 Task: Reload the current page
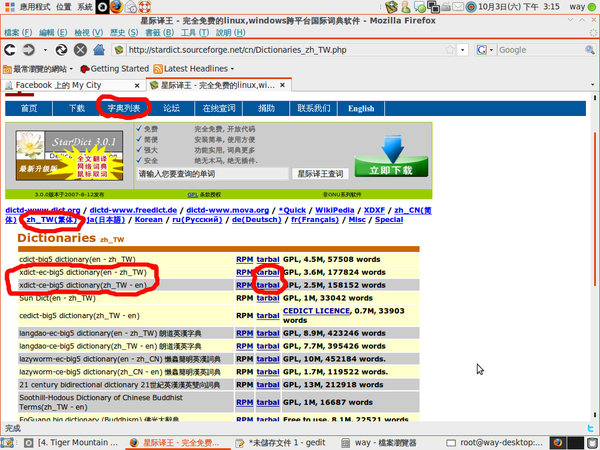tap(62, 50)
